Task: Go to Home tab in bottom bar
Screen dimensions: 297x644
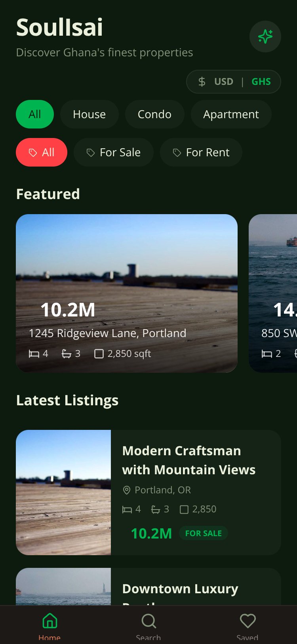Action: (49, 625)
